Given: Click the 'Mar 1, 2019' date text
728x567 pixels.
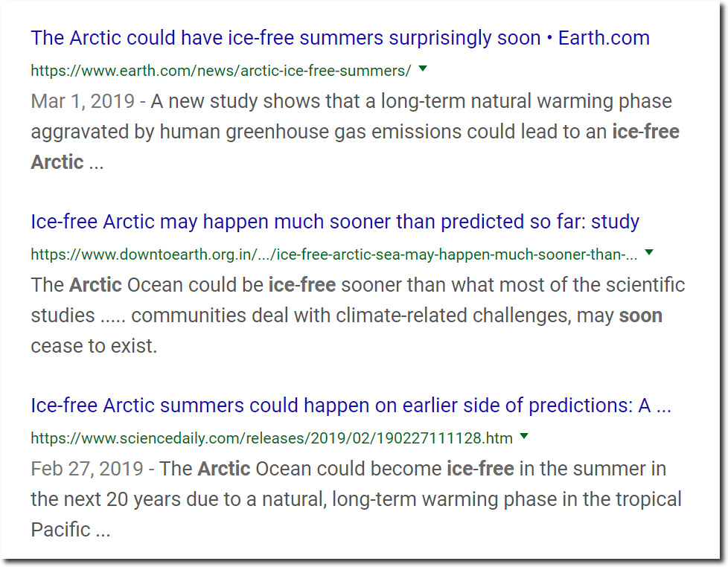Looking at the screenshot, I should click(x=83, y=101).
